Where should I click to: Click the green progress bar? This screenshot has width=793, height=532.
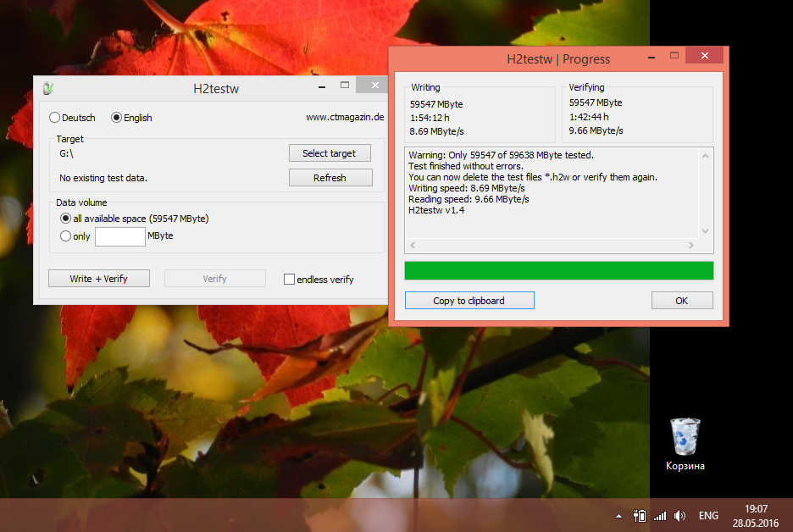coord(558,270)
